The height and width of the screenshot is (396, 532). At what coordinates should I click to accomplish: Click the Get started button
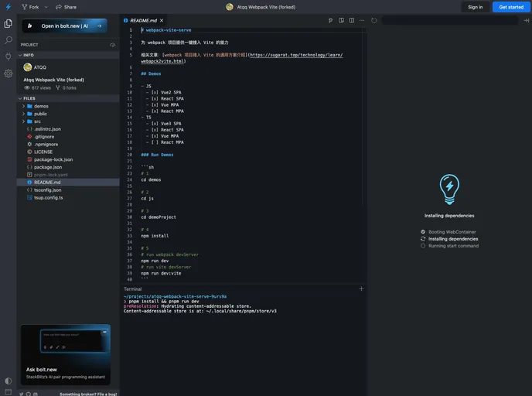tap(511, 7)
